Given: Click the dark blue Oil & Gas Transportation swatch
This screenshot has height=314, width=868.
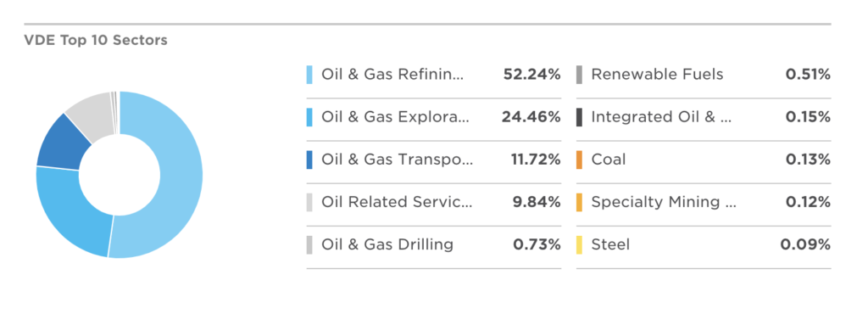Looking at the screenshot, I should coord(309,160).
